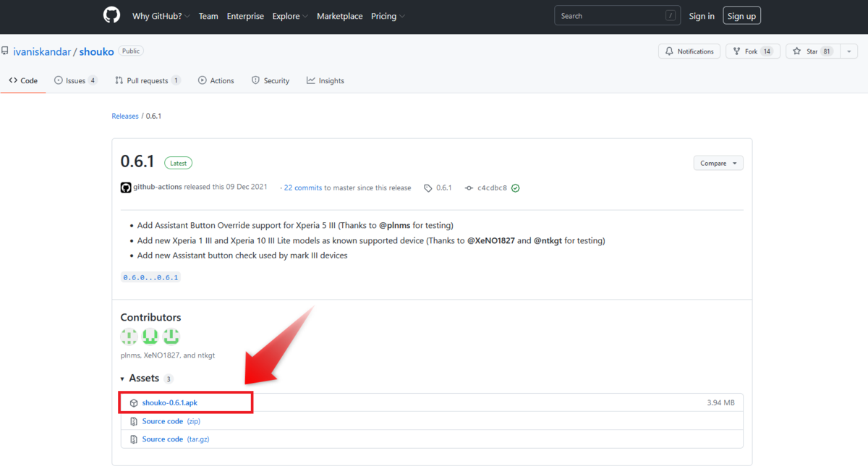
Task: Open the 0.6.0...0.6.1 comparison link
Action: 150,277
